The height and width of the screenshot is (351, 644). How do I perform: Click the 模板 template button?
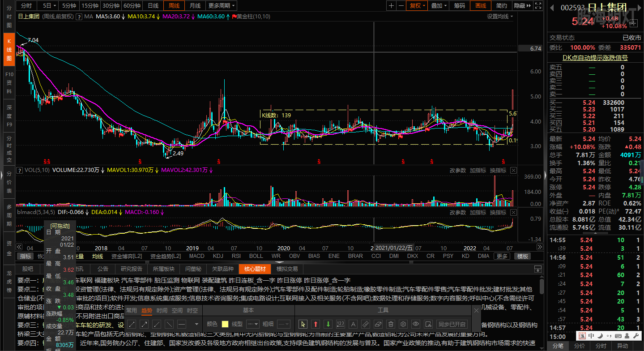point(522,256)
